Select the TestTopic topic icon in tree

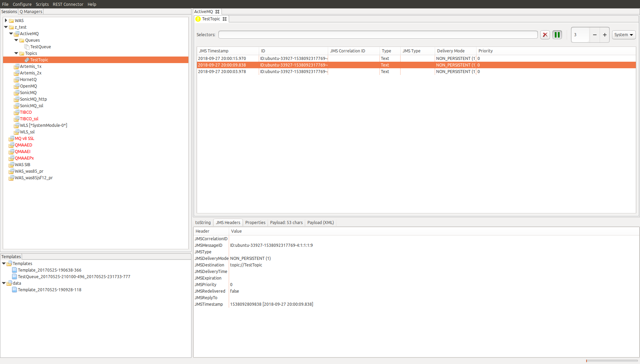(x=27, y=60)
